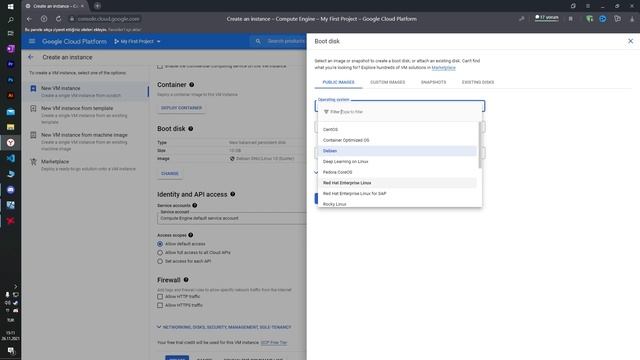Expand Networking, Disks, Security, Management section
640x360 pixels.
224,327
